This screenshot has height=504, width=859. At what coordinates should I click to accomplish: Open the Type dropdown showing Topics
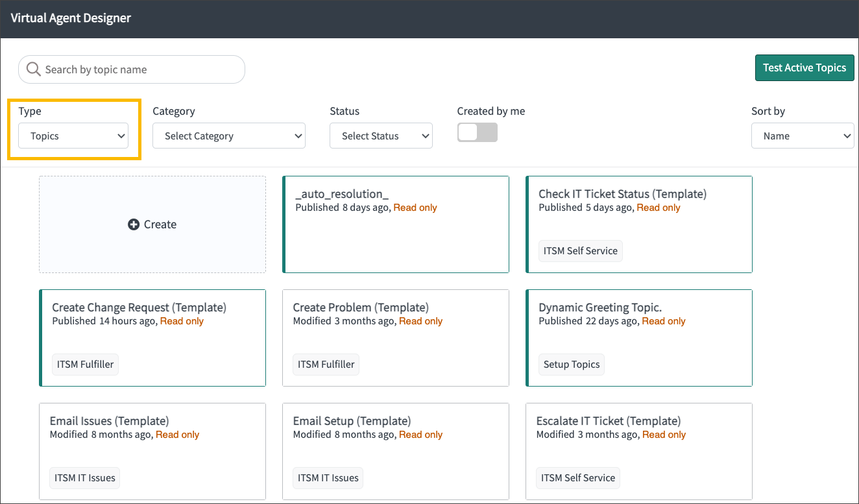pos(73,136)
